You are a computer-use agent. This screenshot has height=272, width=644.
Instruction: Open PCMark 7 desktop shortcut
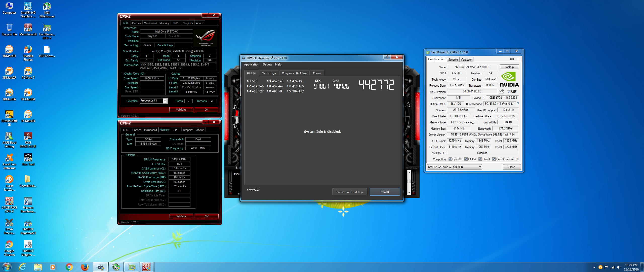[x=28, y=73]
